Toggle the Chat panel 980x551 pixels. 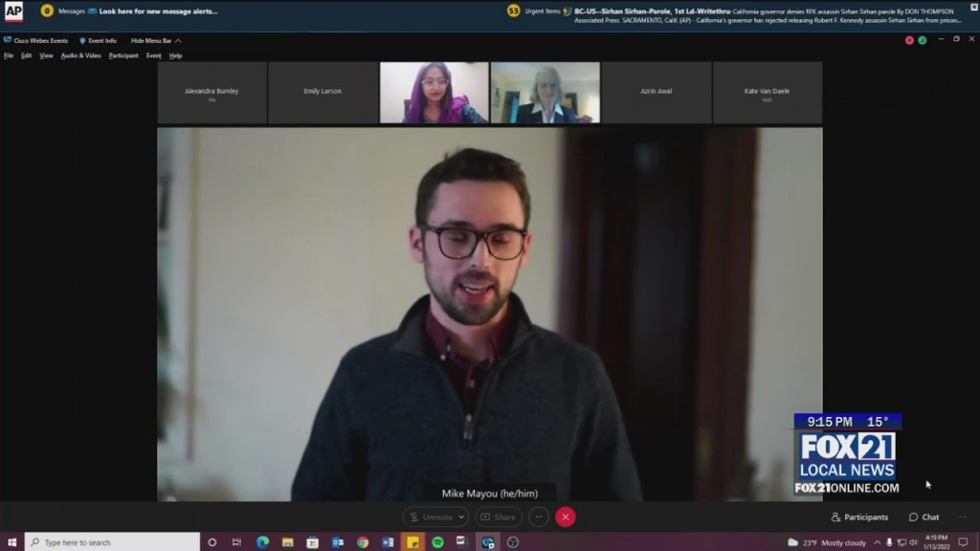pos(924,517)
